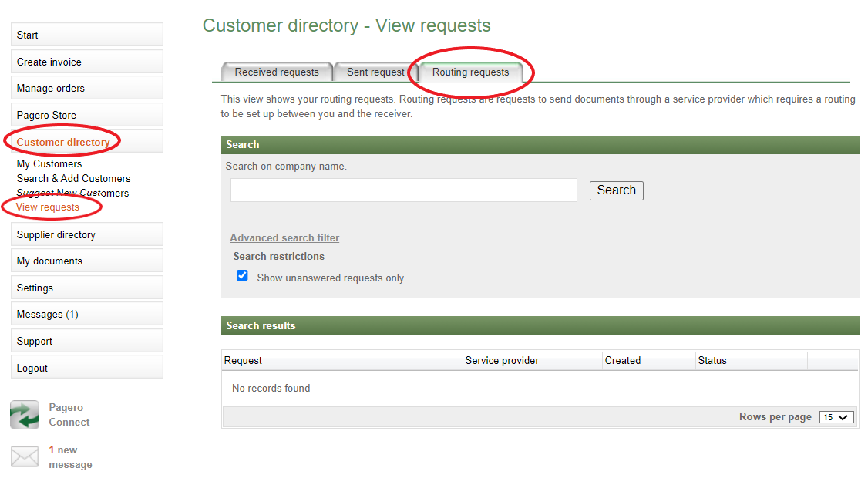
Task: Open the Rows per page dropdown
Action: pos(836,417)
